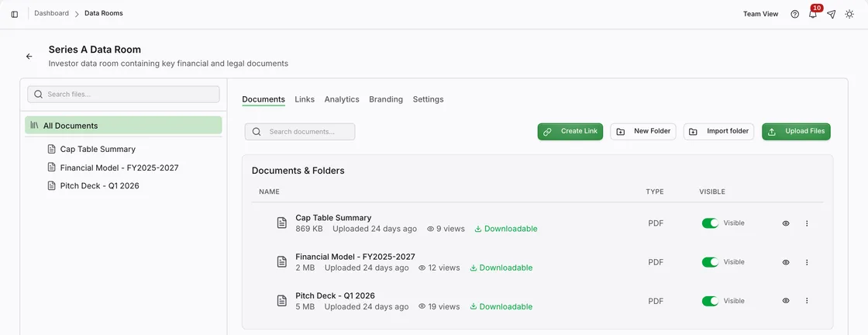Click the 869 KB file size
The height and width of the screenshot is (335, 868).
tap(309, 229)
